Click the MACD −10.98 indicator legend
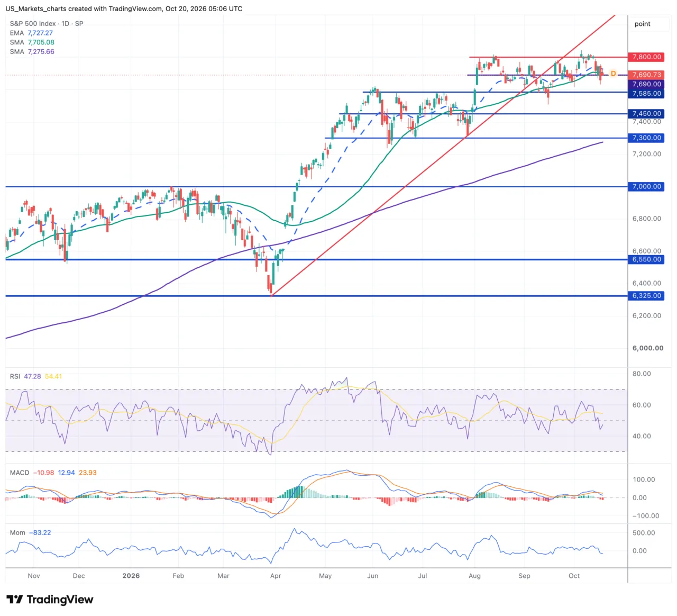 [x=32, y=473]
